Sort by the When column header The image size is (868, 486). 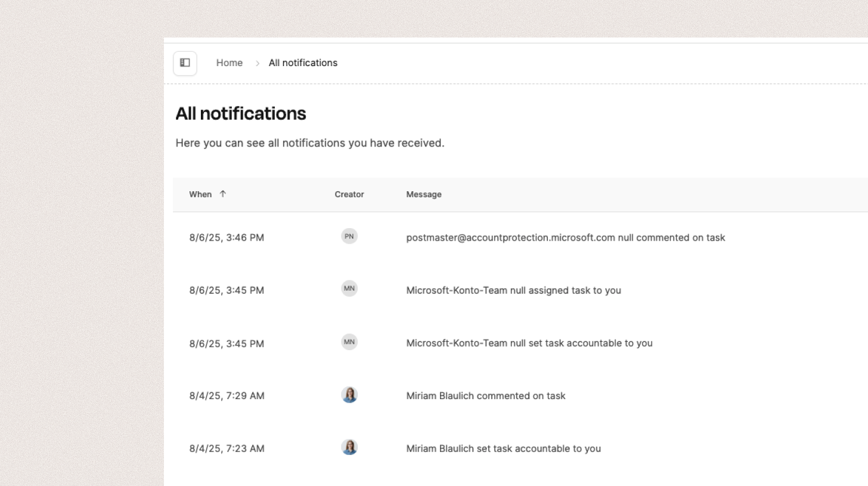click(x=200, y=194)
